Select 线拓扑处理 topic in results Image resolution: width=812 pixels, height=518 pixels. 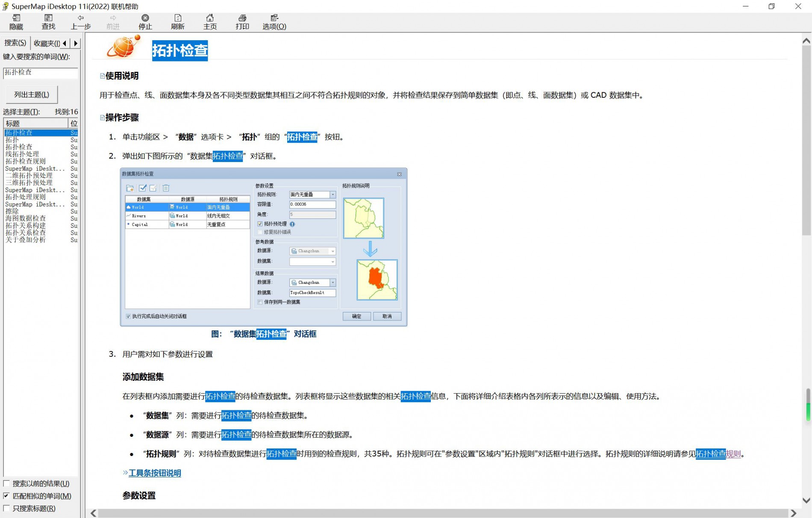(x=22, y=154)
